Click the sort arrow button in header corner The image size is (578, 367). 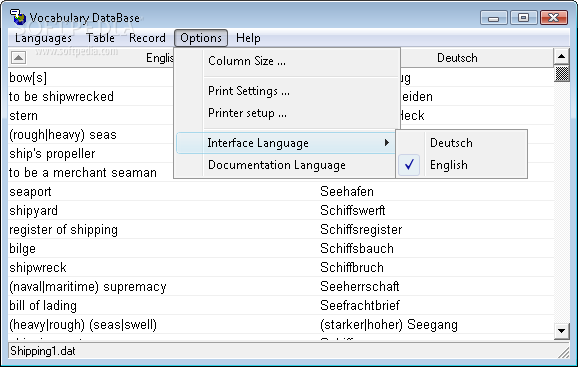[18, 57]
